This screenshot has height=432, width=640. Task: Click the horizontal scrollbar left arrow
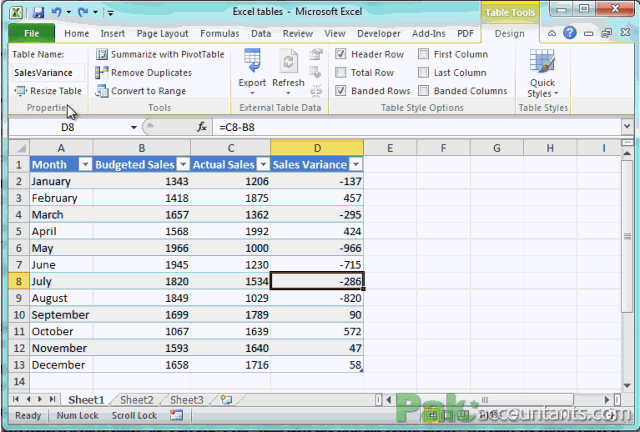click(389, 399)
